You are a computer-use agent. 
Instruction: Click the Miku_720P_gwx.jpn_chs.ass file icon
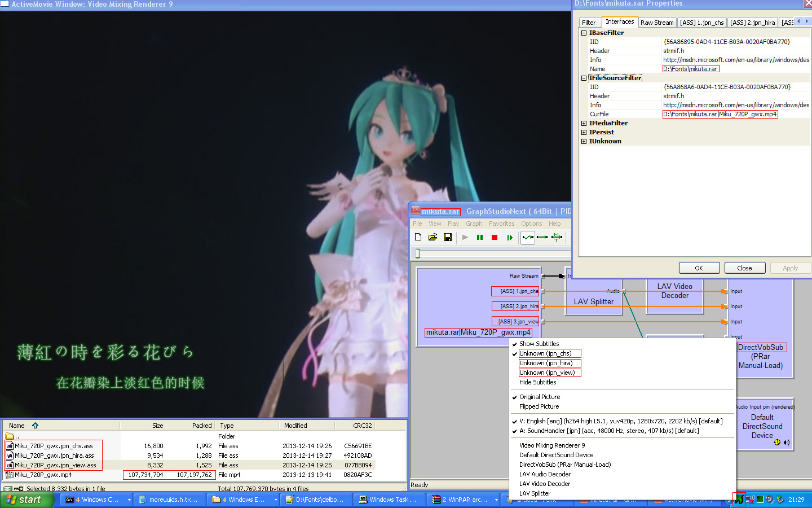coord(10,446)
